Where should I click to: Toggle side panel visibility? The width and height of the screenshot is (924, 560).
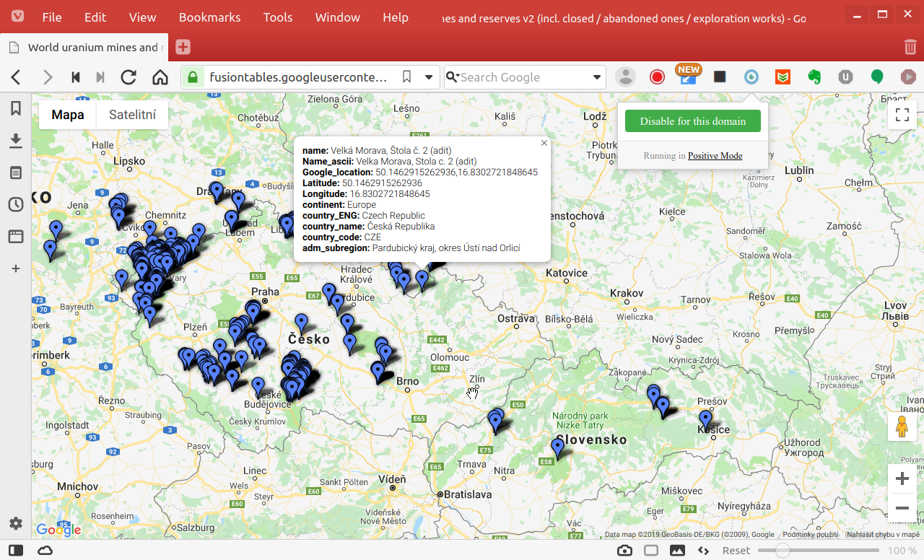[16, 551]
